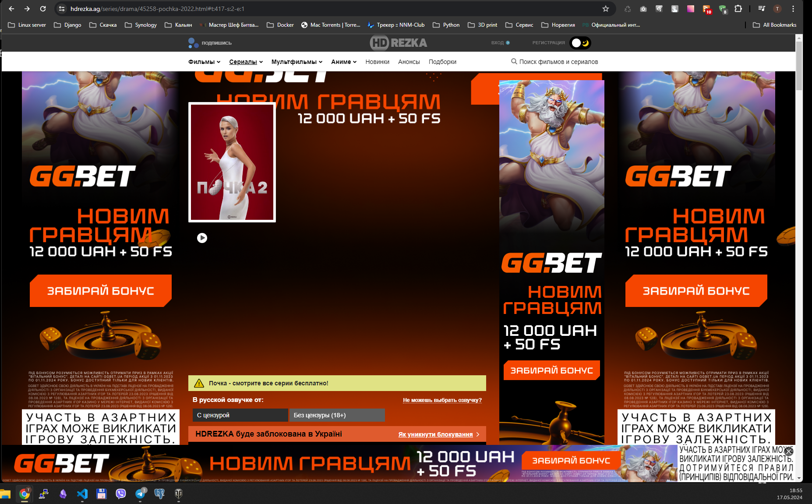Open Viber from the taskbar
The image size is (812, 504).
click(x=121, y=494)
